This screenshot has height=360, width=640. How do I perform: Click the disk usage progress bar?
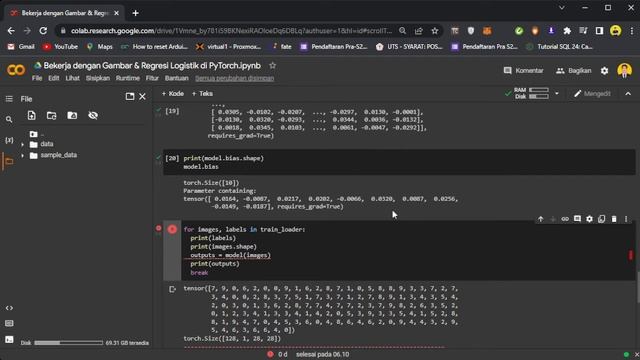(x=69, y=343)
